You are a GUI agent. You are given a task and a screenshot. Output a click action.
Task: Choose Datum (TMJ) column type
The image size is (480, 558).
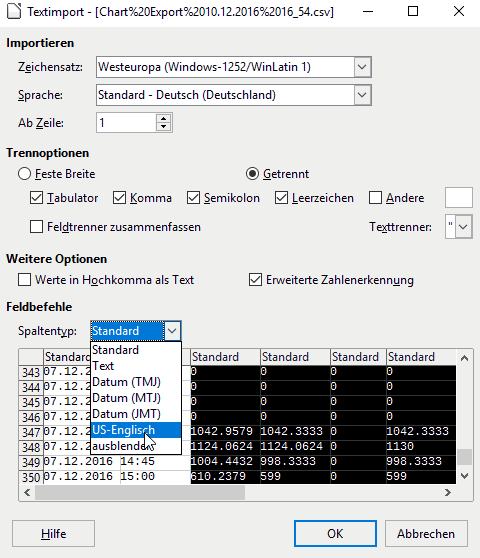(x=136, y=382)
